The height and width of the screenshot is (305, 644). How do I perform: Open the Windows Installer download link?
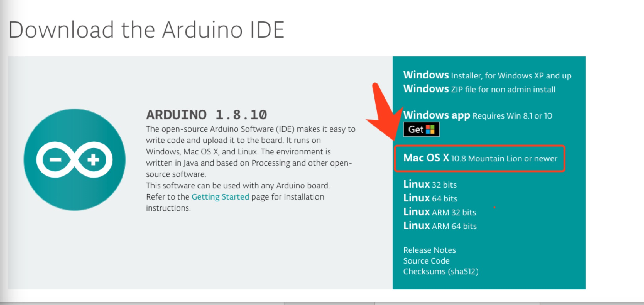(487, 75)
